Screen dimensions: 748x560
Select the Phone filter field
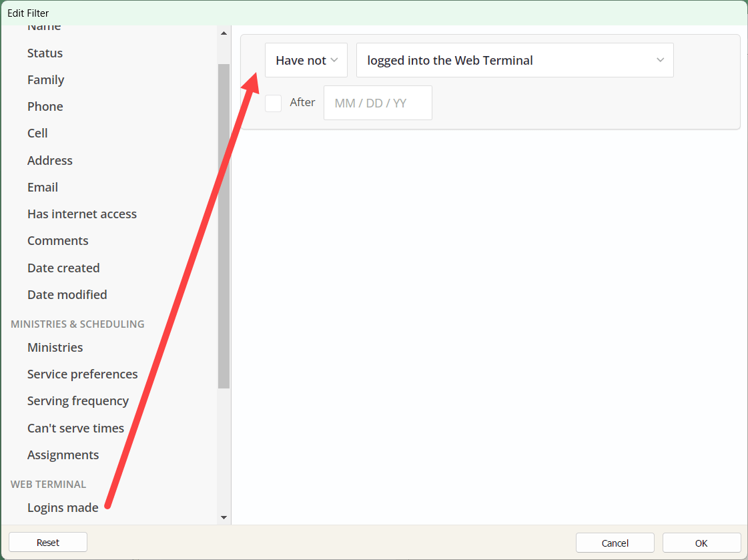[x=45, y=106]
